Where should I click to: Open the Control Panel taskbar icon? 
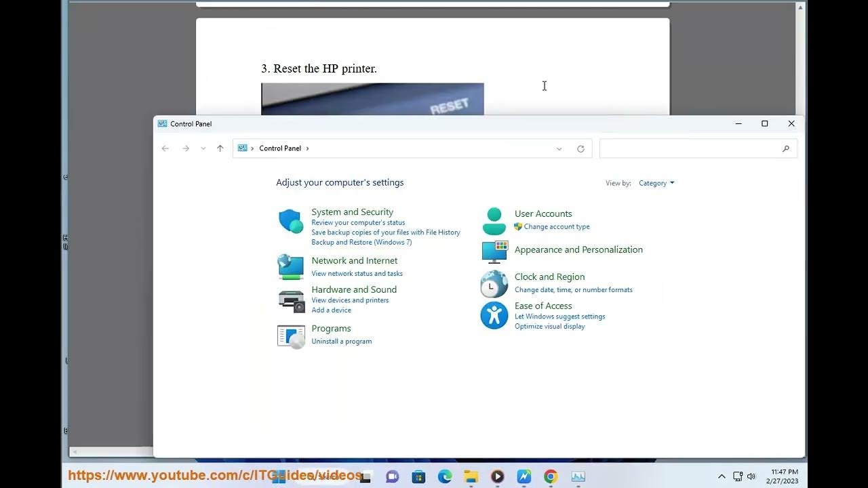578,476
